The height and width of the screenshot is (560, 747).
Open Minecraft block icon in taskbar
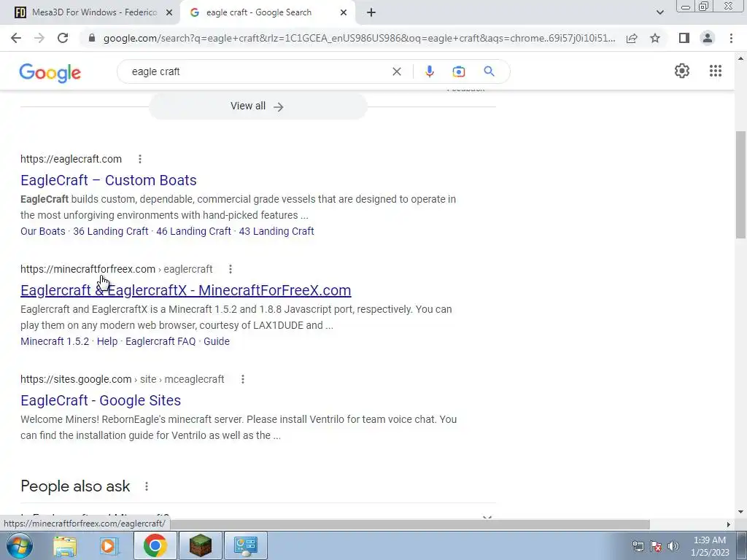(201, 545)
